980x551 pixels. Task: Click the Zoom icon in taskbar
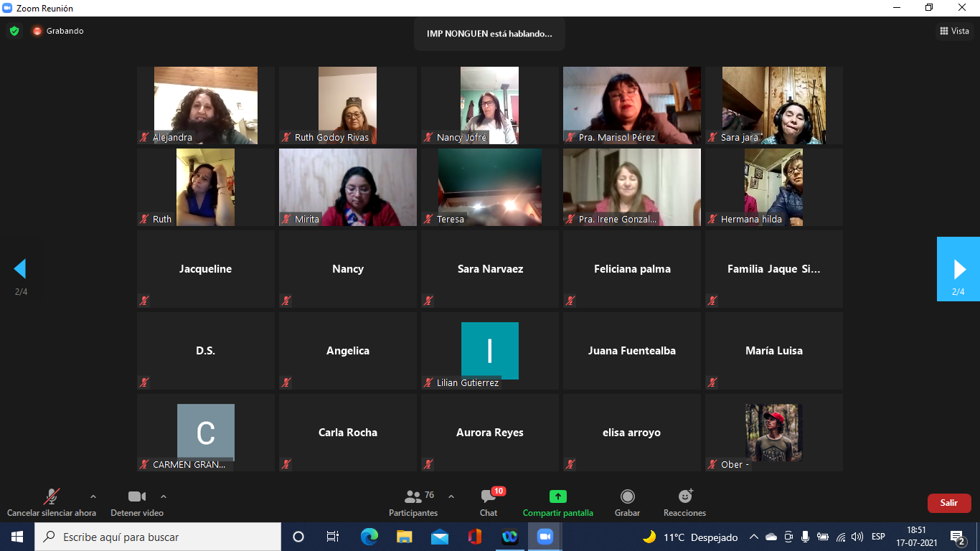(x=545, y=537)
